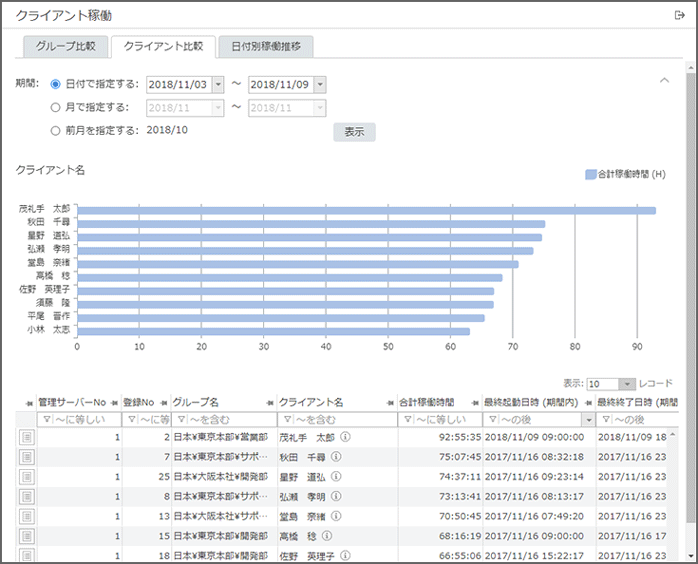
Task: Open start date 2018/11/03 dropdown
Action: (x=218, y=85)
